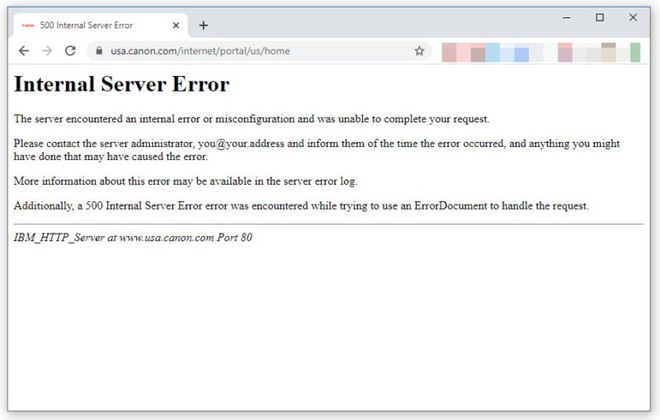Viewport: 660px width, 420px height.
Task: View site info via the padlock icon
Action: 99,51
